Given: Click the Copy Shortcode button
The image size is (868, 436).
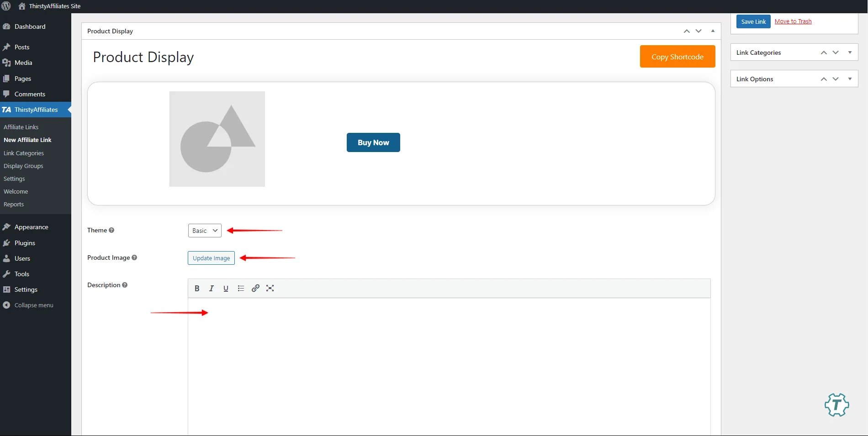Looking at the screenshot, I should click(677, 57).
